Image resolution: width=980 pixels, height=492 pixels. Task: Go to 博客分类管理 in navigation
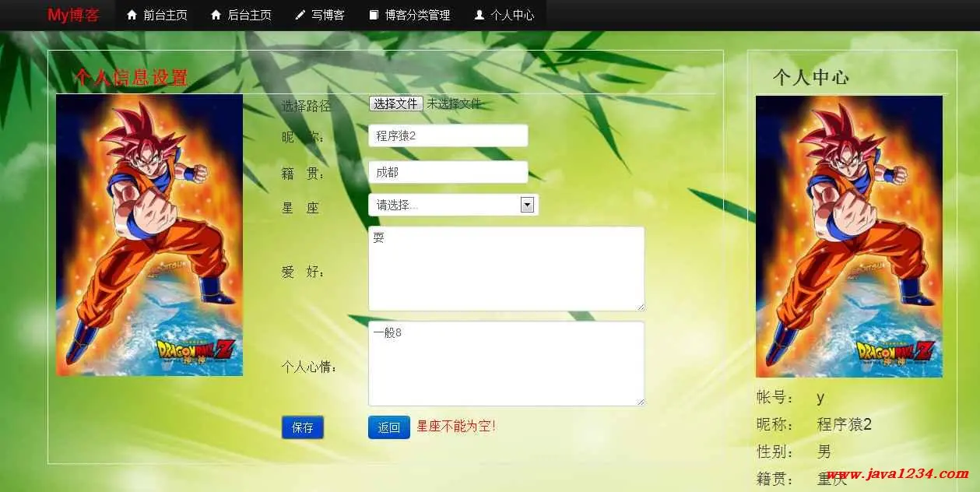tap(417, 15)
